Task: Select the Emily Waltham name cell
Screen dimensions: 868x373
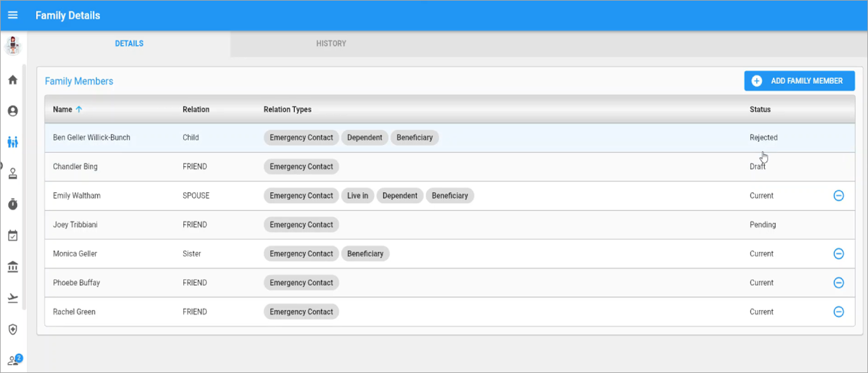Action: [77, 195]
